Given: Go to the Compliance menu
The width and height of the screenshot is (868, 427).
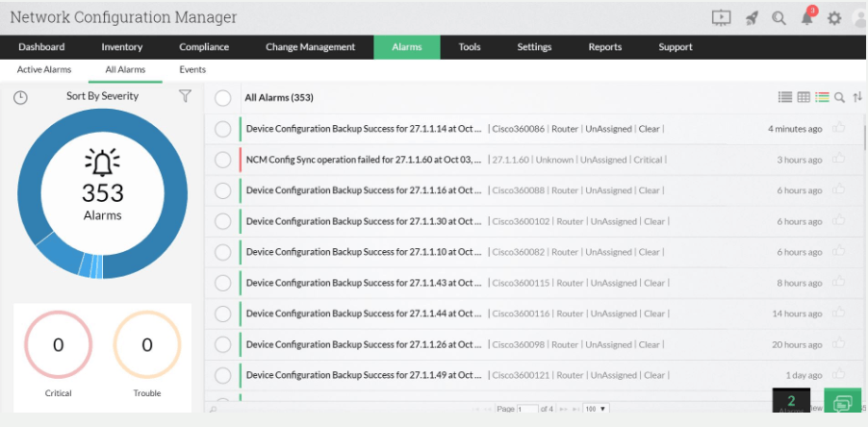Looking at the screenshot, I should coord(204,47).
